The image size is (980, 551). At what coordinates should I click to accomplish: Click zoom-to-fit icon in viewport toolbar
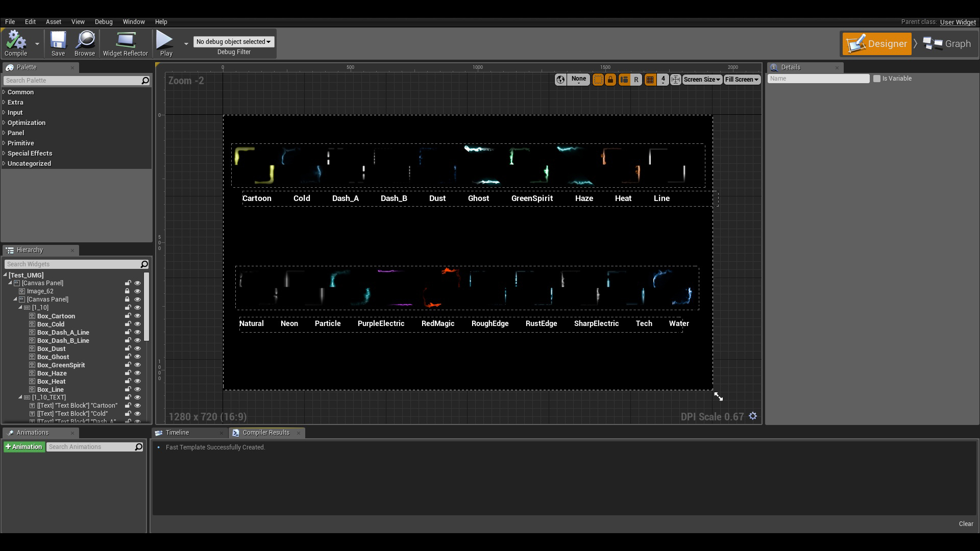675,80
